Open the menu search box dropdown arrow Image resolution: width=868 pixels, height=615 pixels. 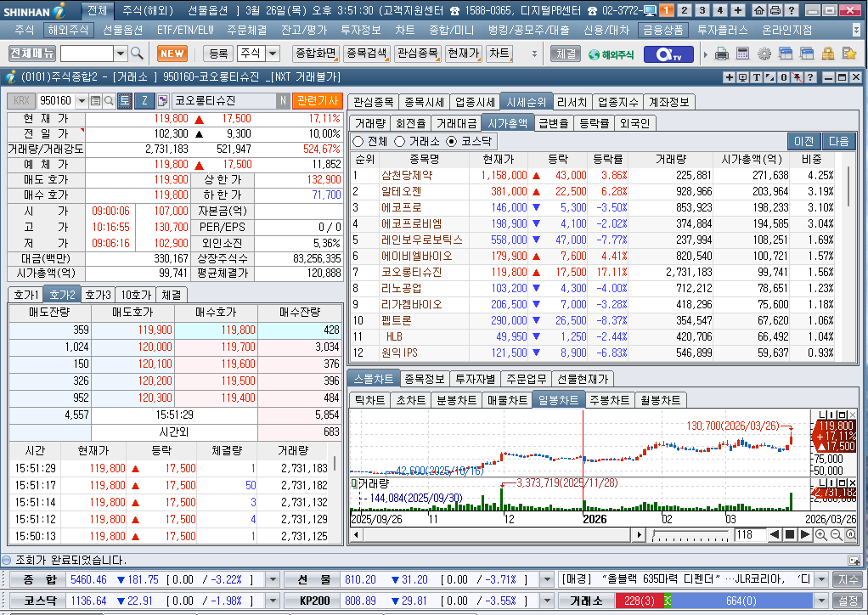pyautogui.click(x=121, y=54)
